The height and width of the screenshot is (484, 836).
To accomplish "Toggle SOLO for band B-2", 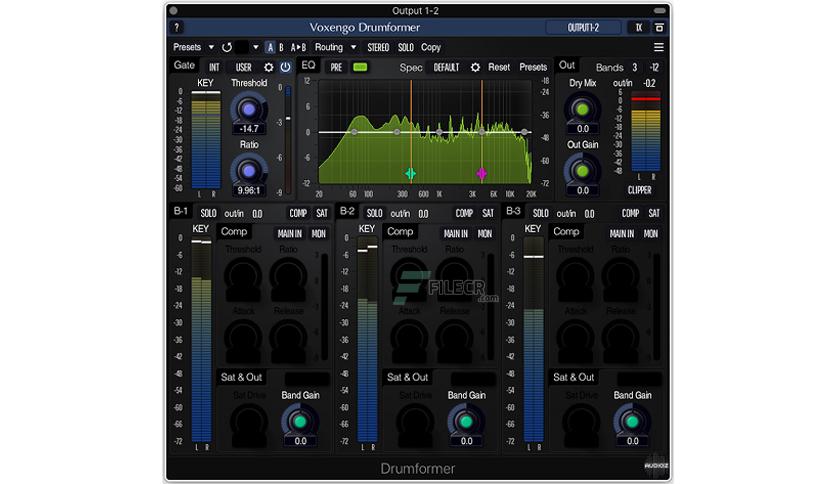I will coord(374,213).
